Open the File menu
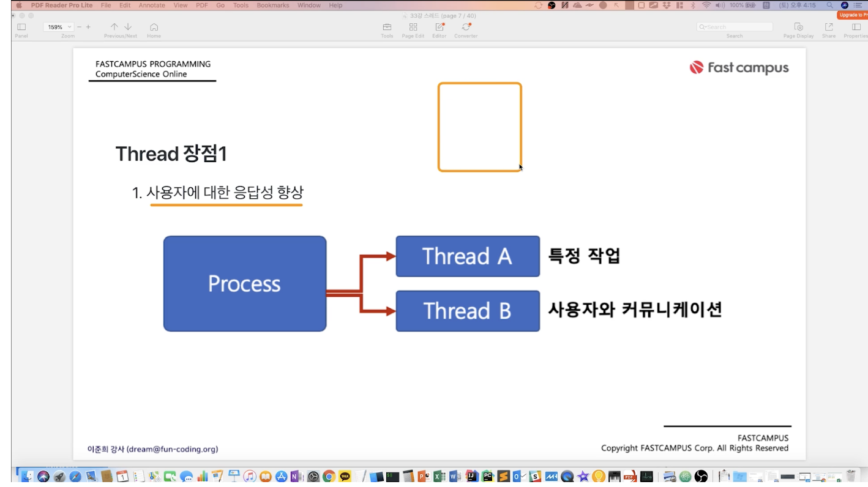This screenshot has width=868, height=487. coord(106,5)
